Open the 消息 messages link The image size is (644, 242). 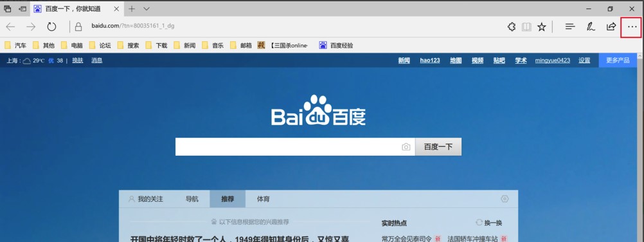pyautogui.click(x=96, y=60)
